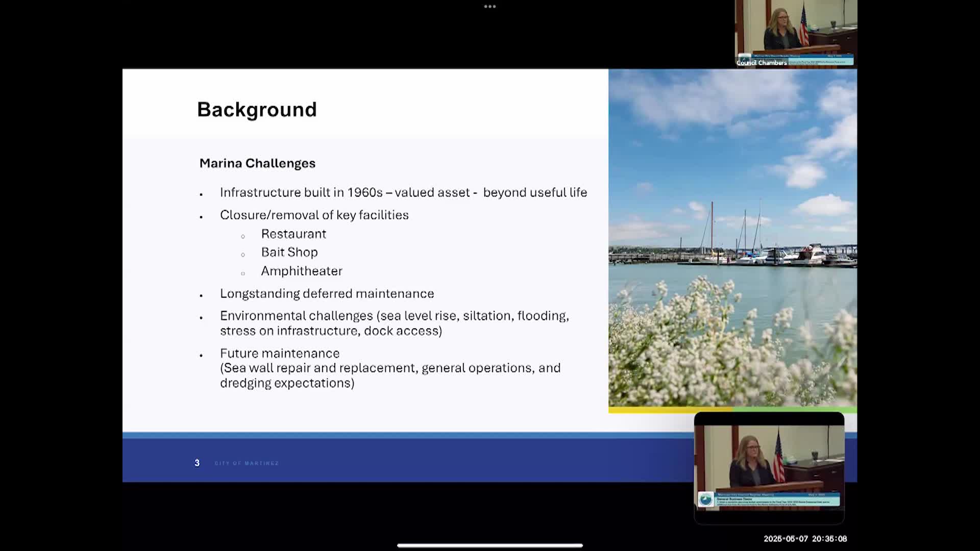Click the Background slide title

point(257,110)
